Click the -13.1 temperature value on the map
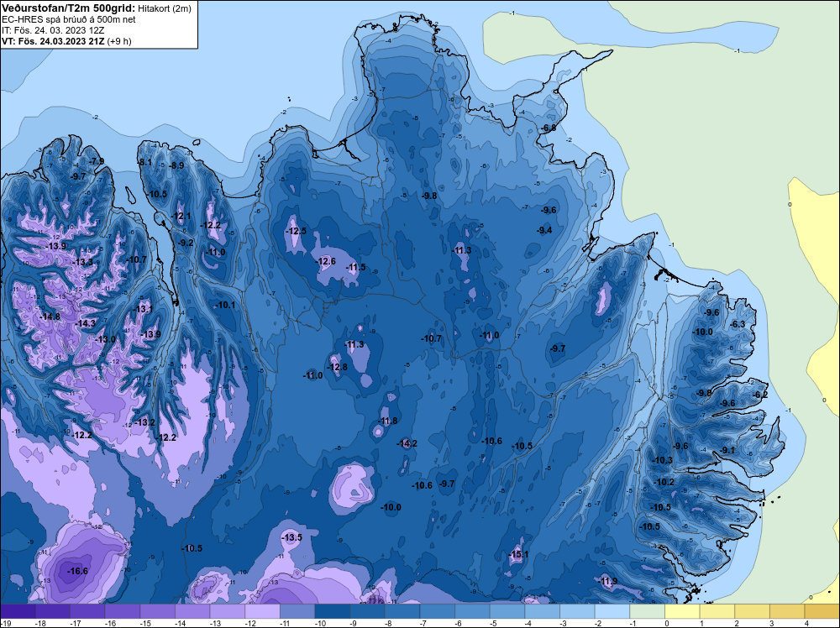The width and height of the screenshot is (840, 628). (x=144, y=309)
